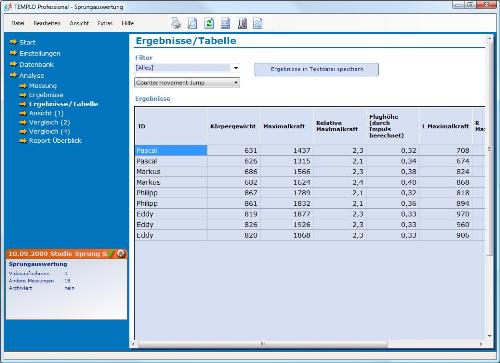Click the Maximalkraft value 1437
This screenshot has width=500, height=363.
click(x=302, y=150)
